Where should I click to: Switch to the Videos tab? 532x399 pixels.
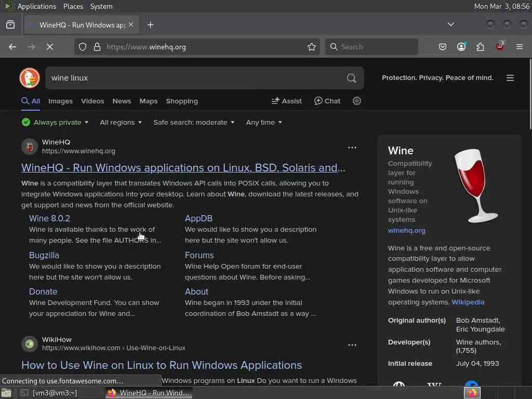coord(92,101)
